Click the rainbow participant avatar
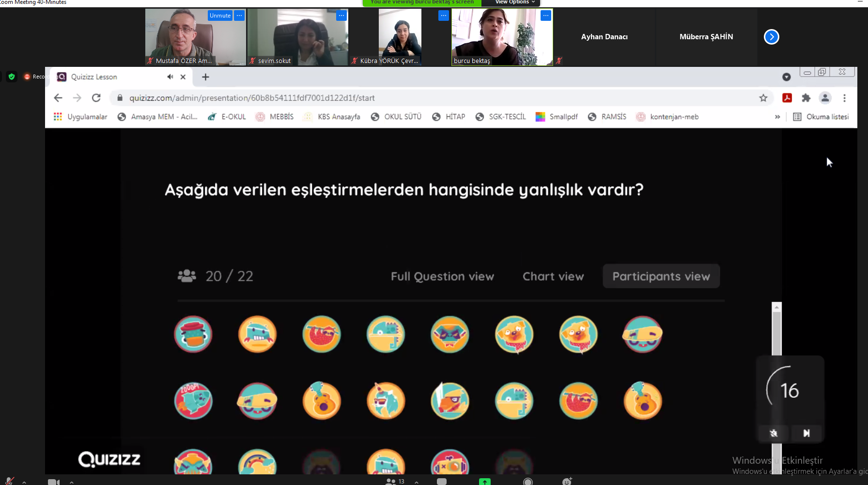This screenshot has width=868, height=485. tap(257, 462)
